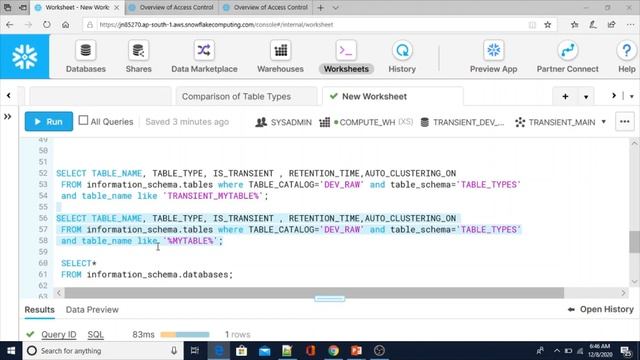The height and width of the screenshot is (360, 640).
Task: Launch the Preview App
Action: pos(493,57)
